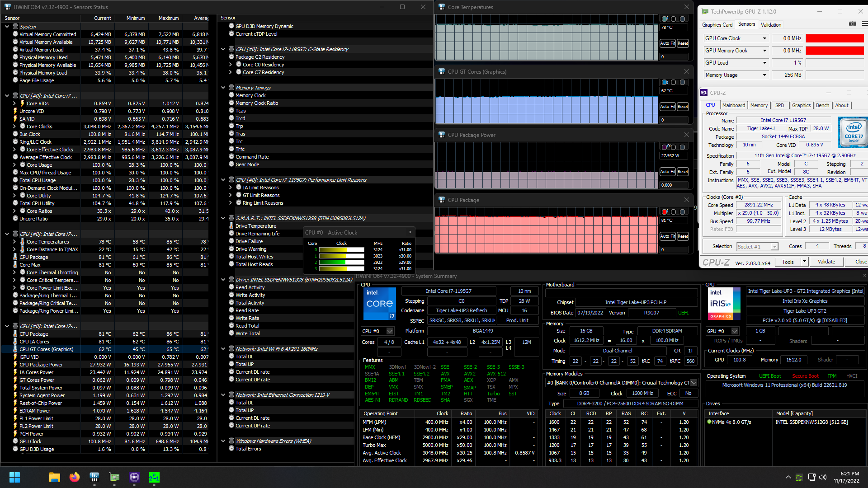Switch to HWiNFO64 via its taskbar icon
868x488 pixels.
pos(94,477)
